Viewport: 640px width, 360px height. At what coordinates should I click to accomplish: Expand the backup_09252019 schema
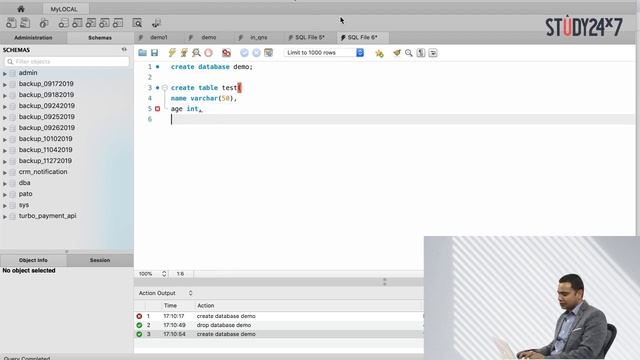(5, 118)
